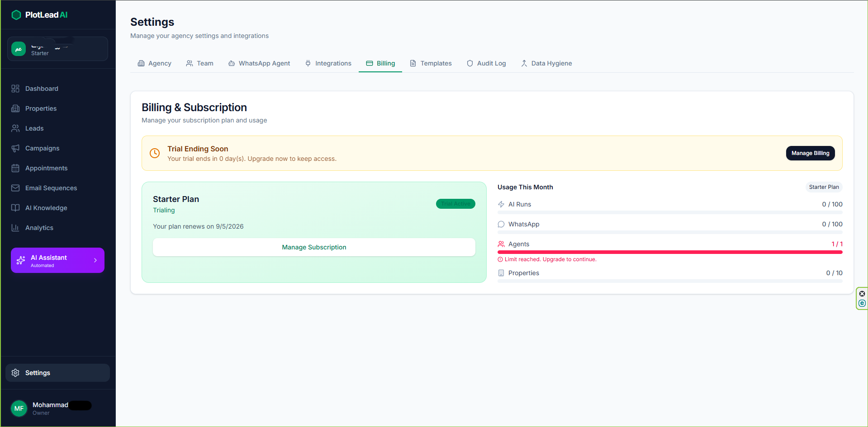This screenshot has width=868, height=427.
Task: Click the PlotLead AI hexagon logo
Action: (x=16, y=15)
